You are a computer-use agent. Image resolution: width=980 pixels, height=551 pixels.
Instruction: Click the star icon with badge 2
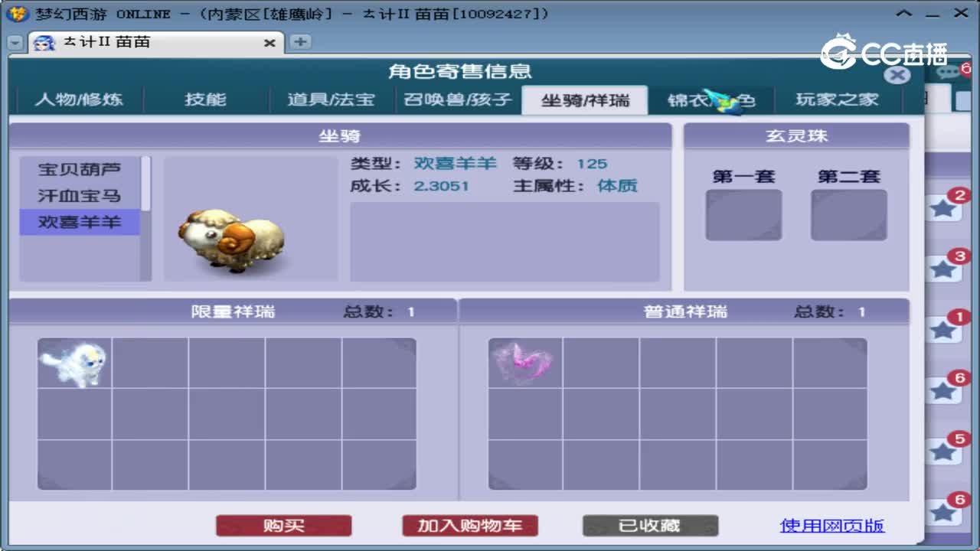coord(943,208)
